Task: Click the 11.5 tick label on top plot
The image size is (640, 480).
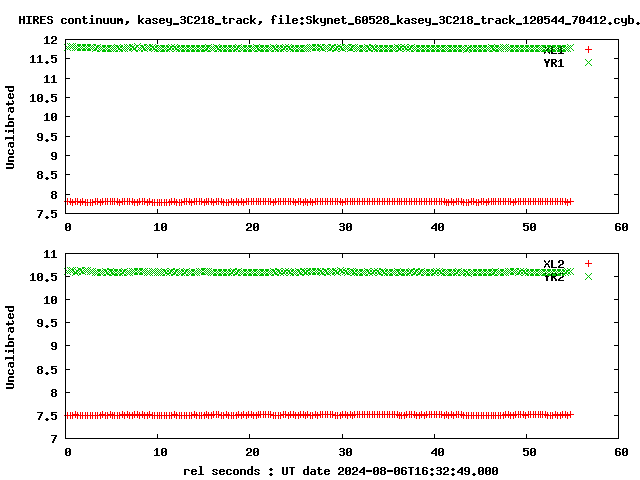Action: point(44,60)
